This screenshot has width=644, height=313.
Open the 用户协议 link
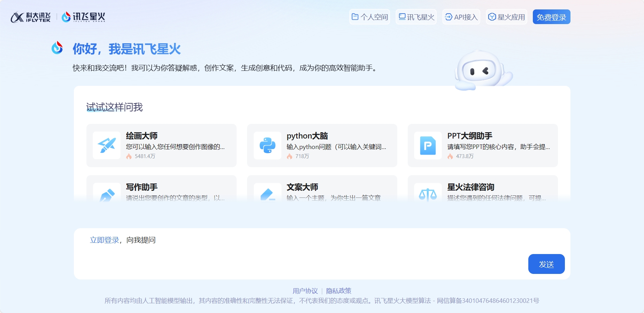pos(305,291)
